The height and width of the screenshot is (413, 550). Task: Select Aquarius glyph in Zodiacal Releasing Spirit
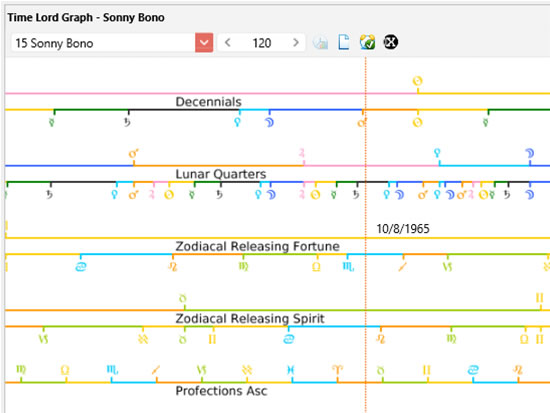[143, 339]
